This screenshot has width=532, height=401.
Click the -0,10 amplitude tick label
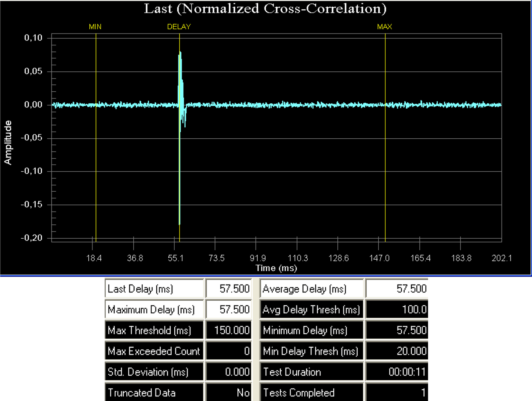32,171
